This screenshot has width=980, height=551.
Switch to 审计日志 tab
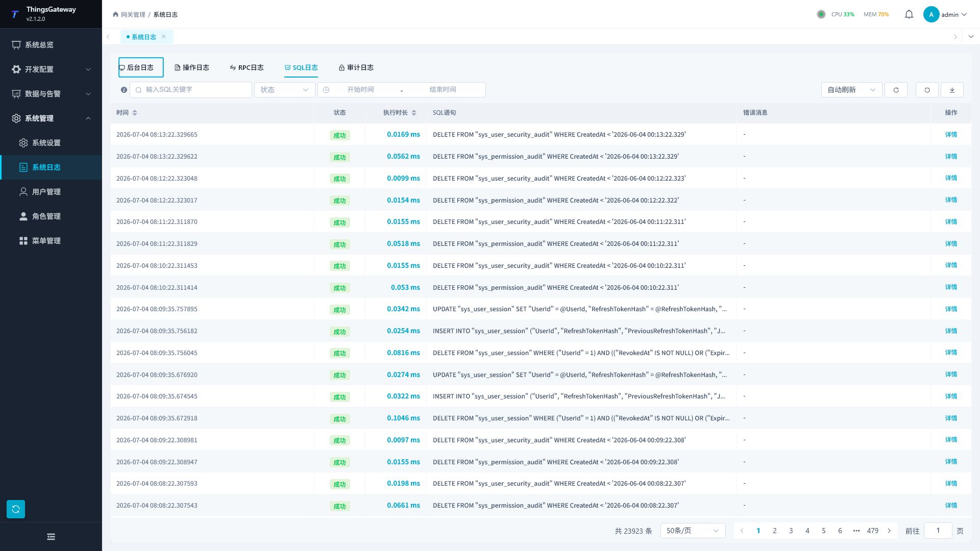pyautogui.click(x=356, y=67)
